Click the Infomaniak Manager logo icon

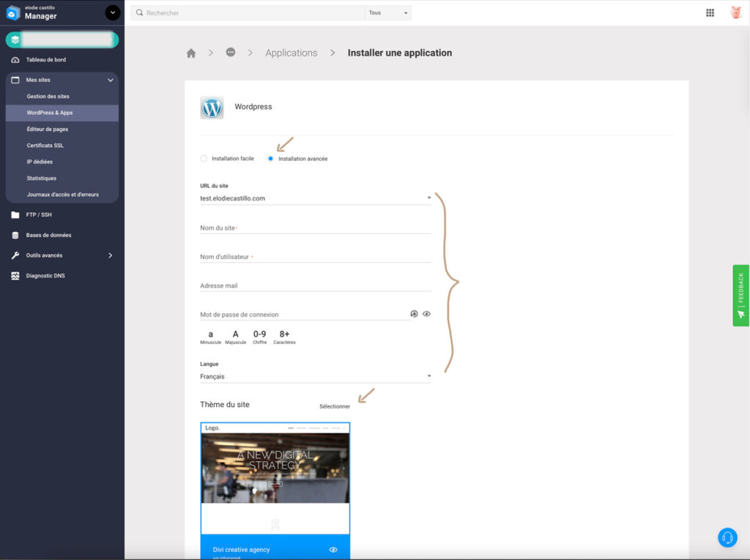tap(13, 13)
